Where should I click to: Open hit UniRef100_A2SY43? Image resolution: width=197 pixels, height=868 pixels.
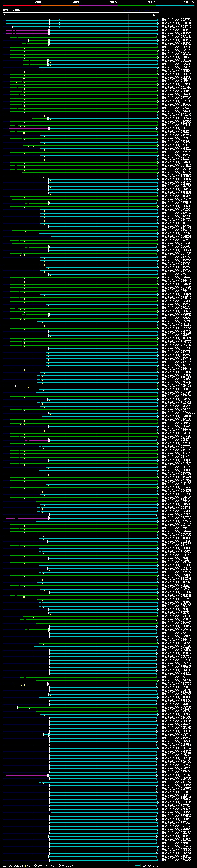176,26
